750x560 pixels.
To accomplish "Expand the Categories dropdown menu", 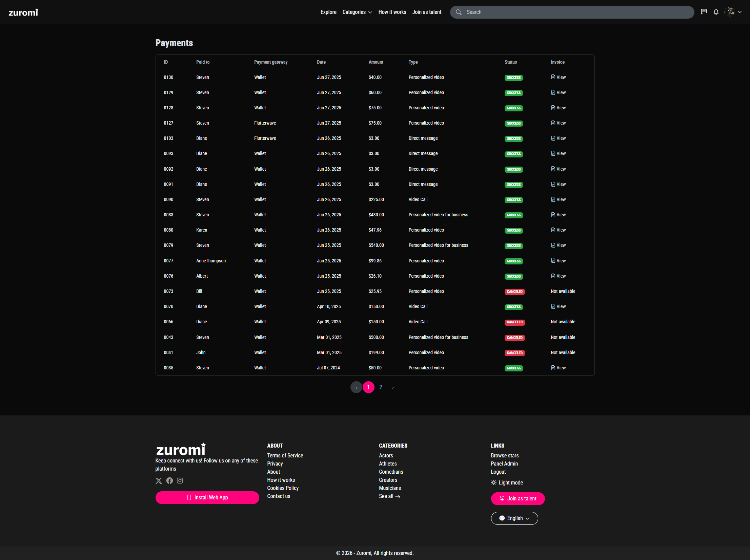I will [x=357, y=12].
